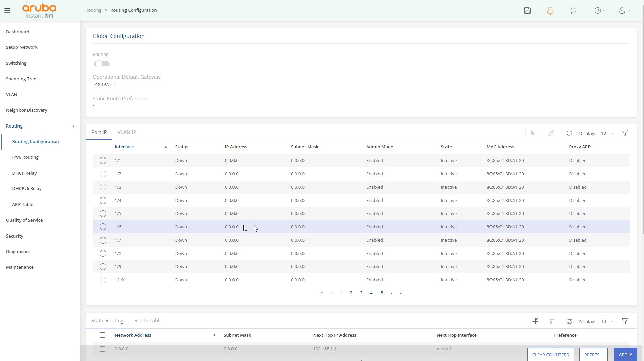Click the APPLY button
The image size is (644, 361).
click(625, 355)
